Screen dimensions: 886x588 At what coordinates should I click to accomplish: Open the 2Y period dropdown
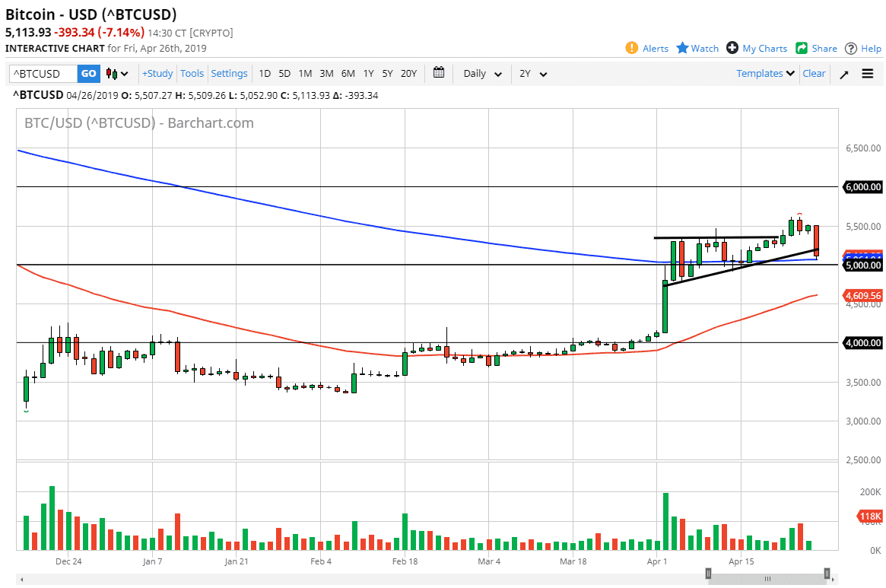[x=533, y=74]
